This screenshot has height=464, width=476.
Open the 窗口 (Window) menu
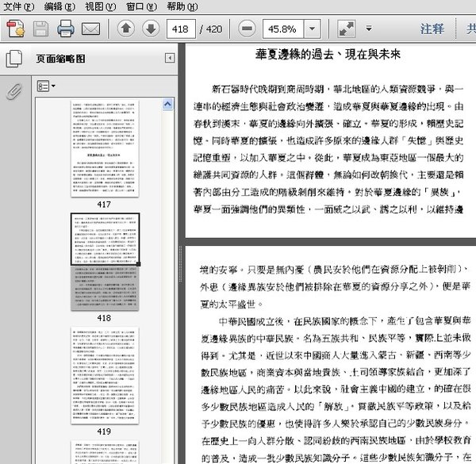click(141, 6)
